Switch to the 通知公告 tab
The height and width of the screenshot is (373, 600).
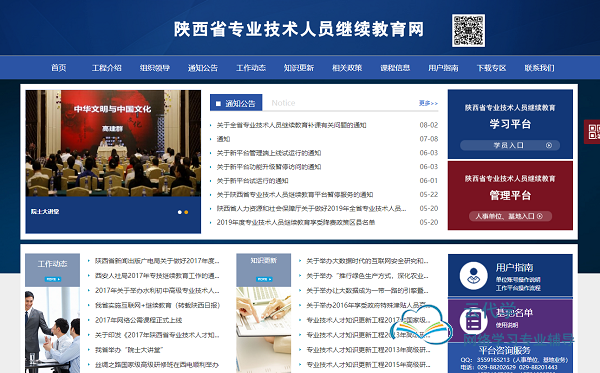click(x=236, y=103)
